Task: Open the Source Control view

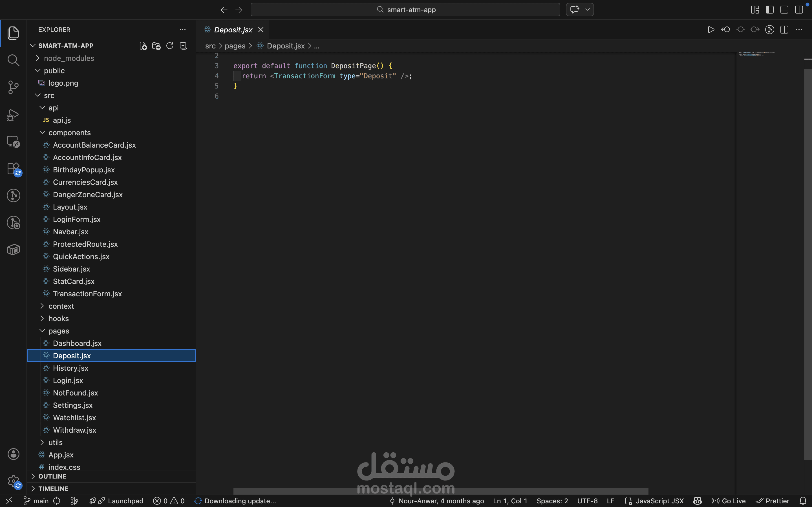Action: coord(13,87)
